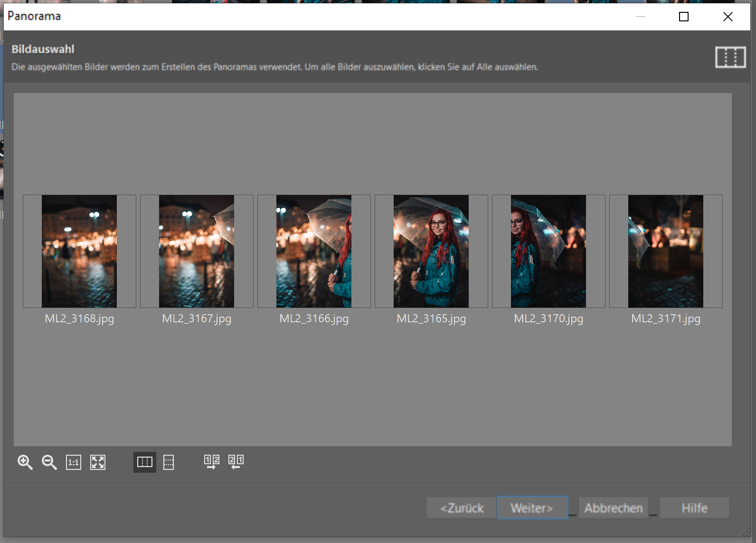This screenshot has height=543, width=756.
Task: Toggle horizontal panorama layout mode
Action: (145, 462)
